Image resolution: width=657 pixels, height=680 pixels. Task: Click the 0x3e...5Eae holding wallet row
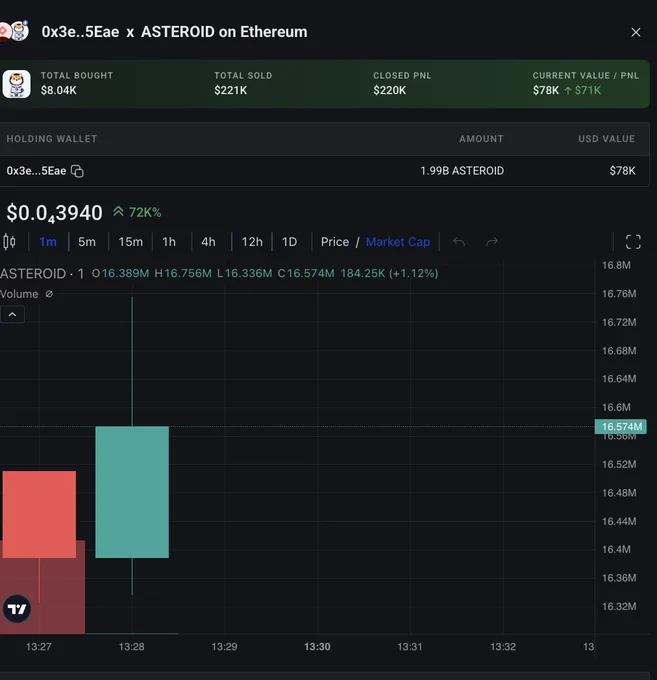324,171
